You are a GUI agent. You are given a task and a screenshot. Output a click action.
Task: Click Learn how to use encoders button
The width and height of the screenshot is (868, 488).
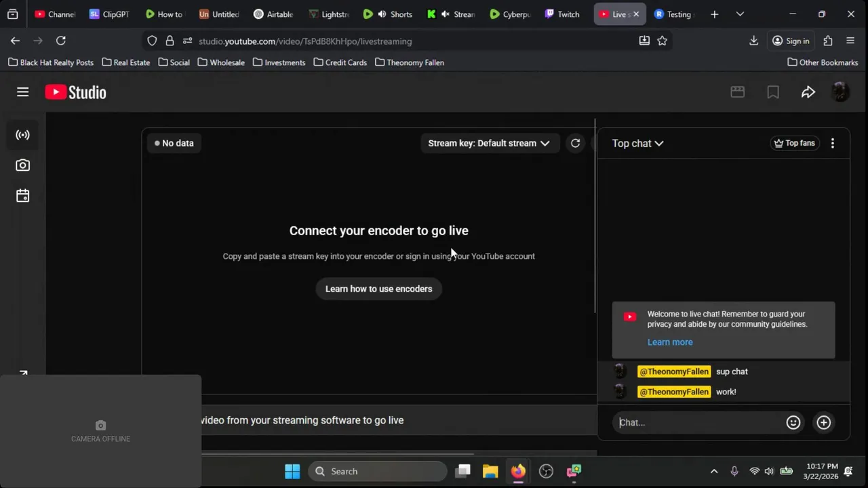point(378,289)
